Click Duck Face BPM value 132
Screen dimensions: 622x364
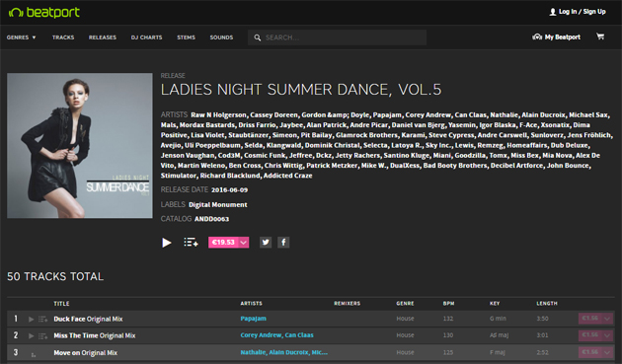[448, 319]
